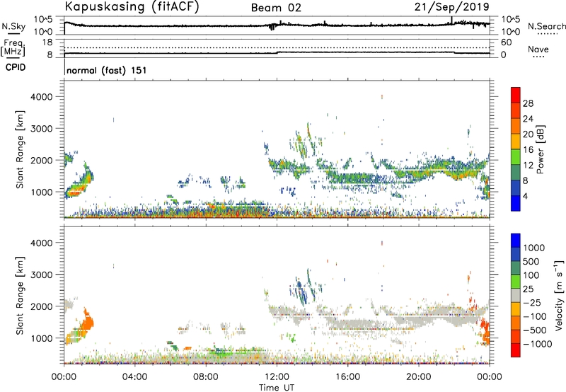Click the "2000" tick on power panel axis
Image resolution: width=566 pixels, height=392 pixels.
coord(41,160)
